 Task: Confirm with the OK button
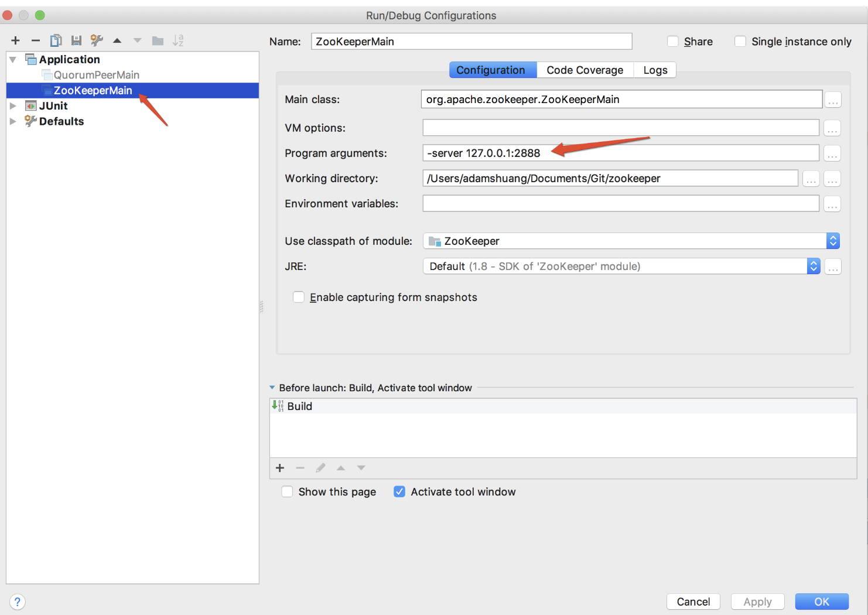[822, 602]
